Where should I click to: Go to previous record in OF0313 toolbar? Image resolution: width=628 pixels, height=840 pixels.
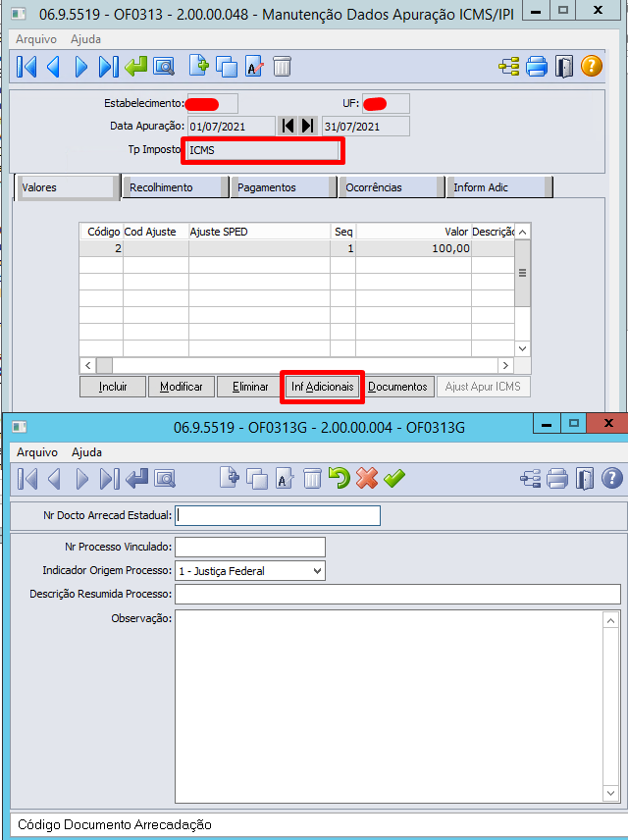pyautogui.click(x=54, y=67)
